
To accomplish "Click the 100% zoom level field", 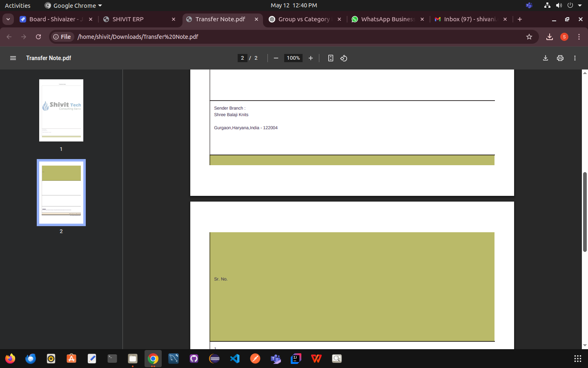I will (x=293, y=58).
